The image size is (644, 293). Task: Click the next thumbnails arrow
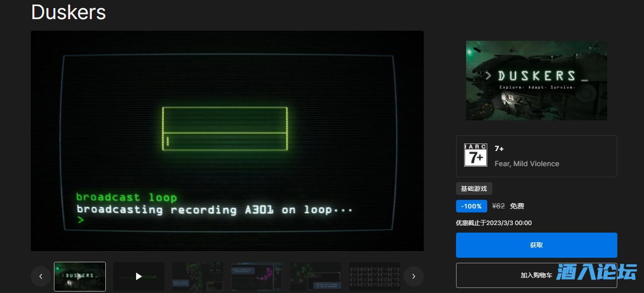pos(414,276)
